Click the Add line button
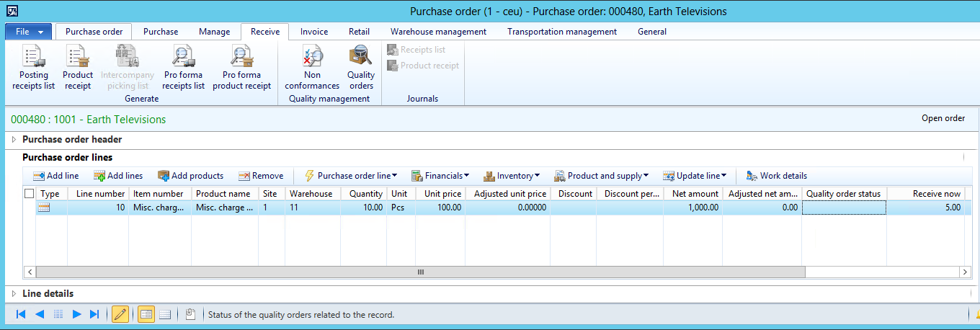 (56, 176)
